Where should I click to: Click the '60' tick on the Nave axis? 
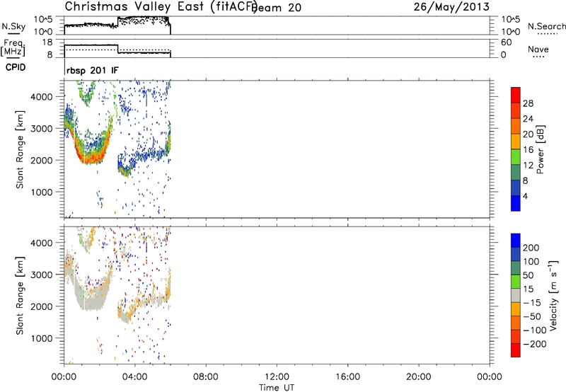(506, 42)
